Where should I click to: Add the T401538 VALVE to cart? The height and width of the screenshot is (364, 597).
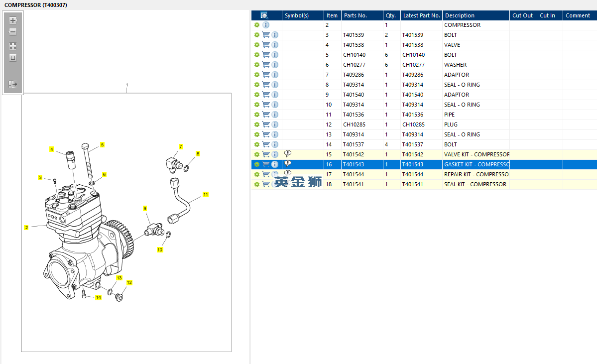tap(266, 45)
